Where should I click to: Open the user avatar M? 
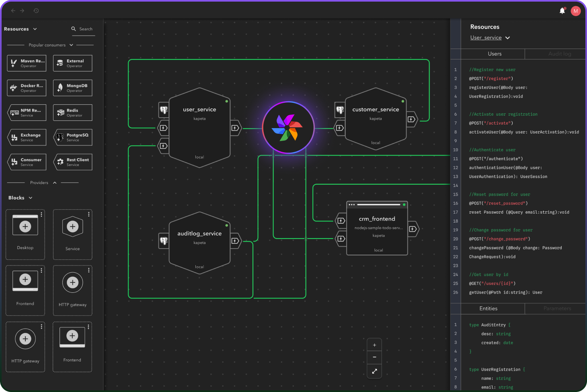point(576,11)
